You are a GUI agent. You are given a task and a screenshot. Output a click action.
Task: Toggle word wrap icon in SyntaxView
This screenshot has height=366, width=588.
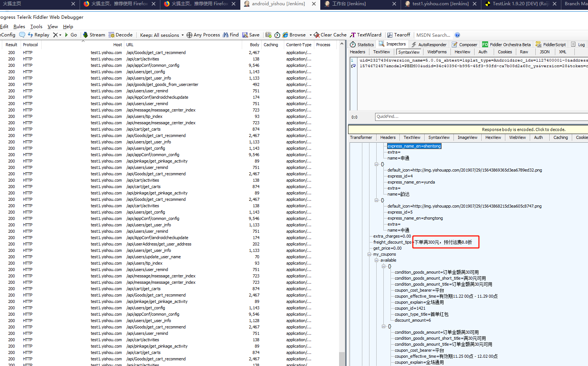click(353, 66)
